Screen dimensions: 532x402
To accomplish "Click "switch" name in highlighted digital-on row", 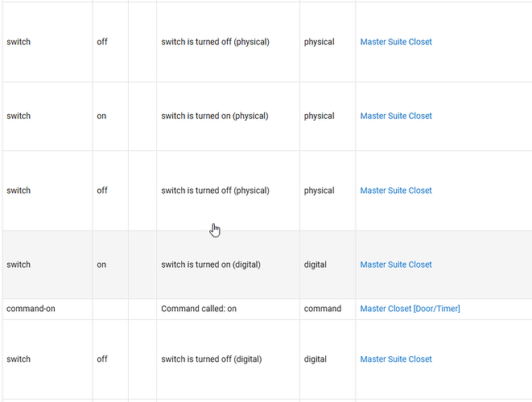I will click(19, 265).
